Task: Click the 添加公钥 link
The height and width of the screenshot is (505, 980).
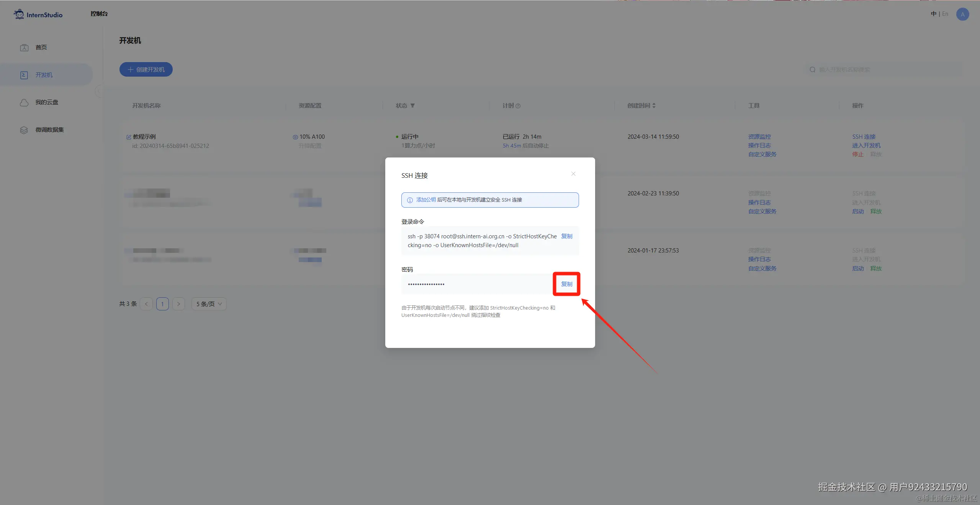Action: pos(426,200)
